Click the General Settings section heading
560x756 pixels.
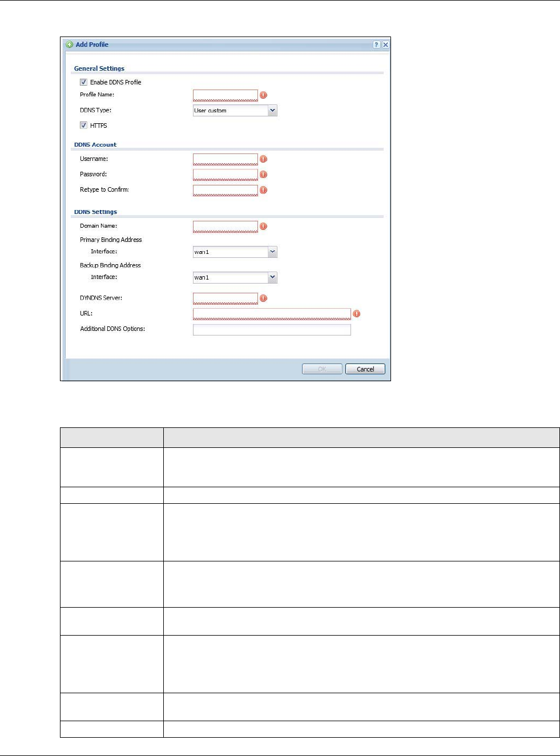coord(99,68)
